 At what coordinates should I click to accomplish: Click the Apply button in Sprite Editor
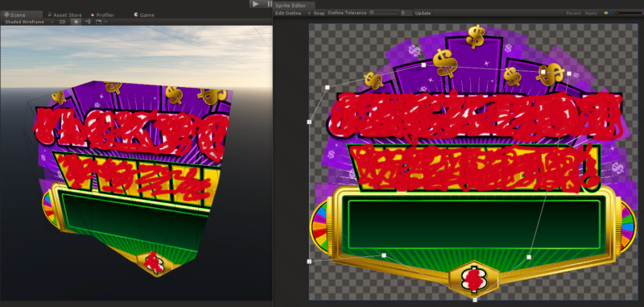[591, 13]
